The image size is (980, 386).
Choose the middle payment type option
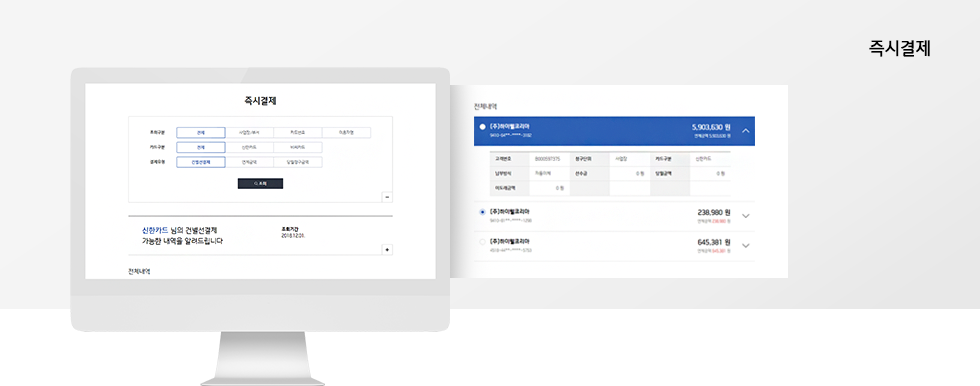249,162
